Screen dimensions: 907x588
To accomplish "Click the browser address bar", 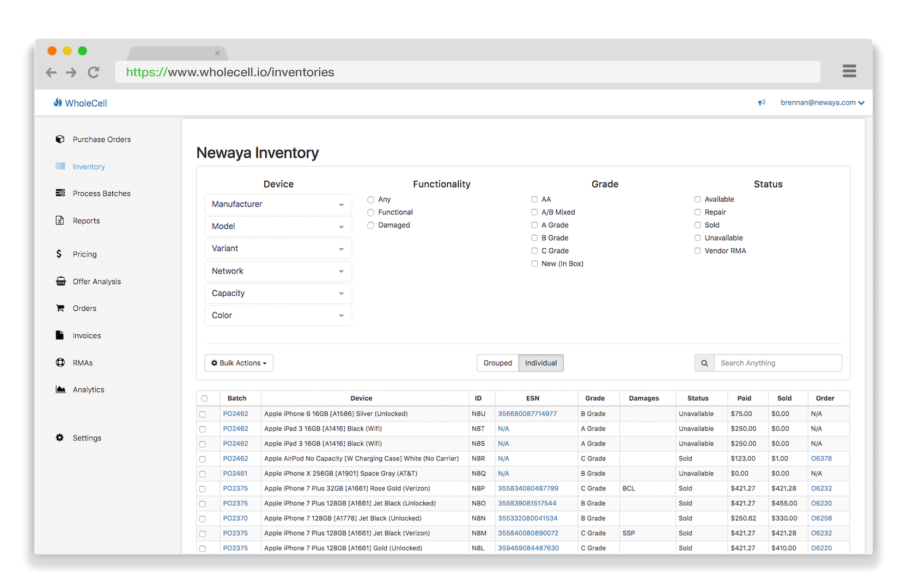I will [x=467, y=72].
